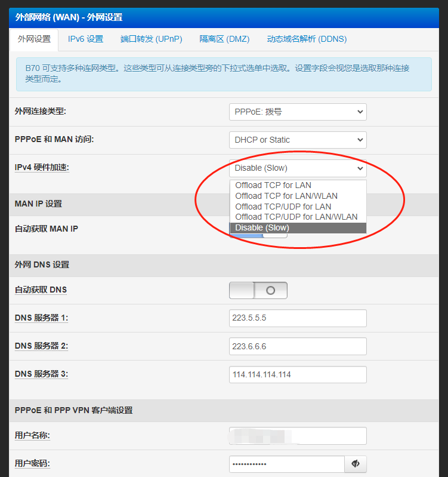Viewport: 448px width, 477px height.
Task: Choose Offload TCP for LAN/WLAN
Action: [286, 196]
